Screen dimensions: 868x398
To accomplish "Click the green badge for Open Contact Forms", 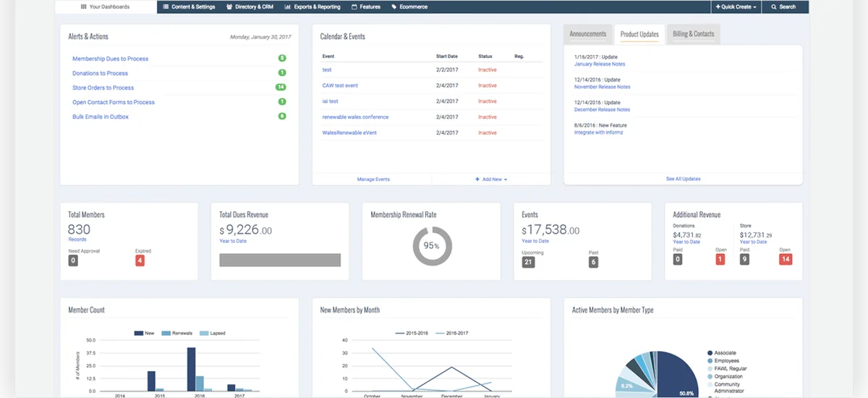I will coord(282,101).
